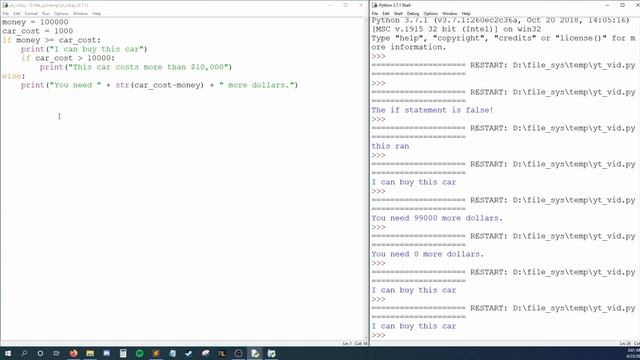This screenshot has width=640, height=360.
Task: Click the 'if money >= car_cost:' line
Action: pyautogui.click(x=51, y=40)
